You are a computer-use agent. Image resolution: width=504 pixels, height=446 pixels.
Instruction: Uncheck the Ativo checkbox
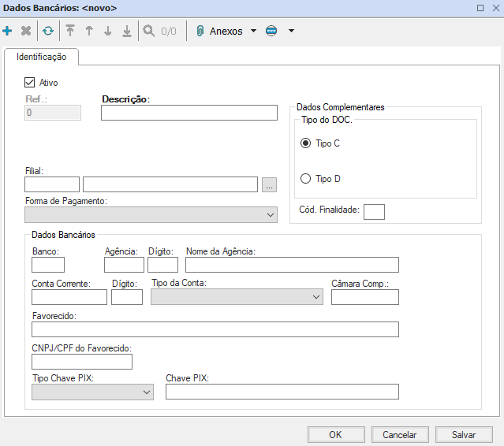point(31,82)
